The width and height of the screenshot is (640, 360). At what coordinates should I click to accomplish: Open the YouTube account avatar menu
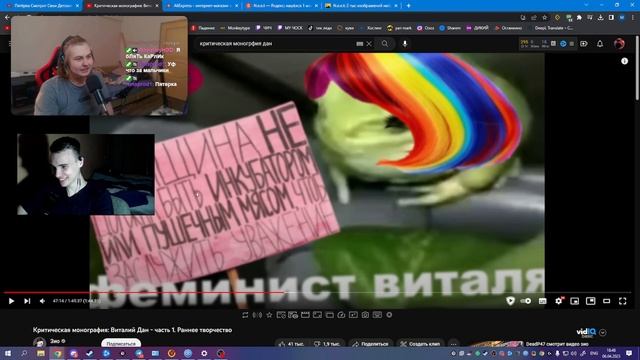pos(619,44)
